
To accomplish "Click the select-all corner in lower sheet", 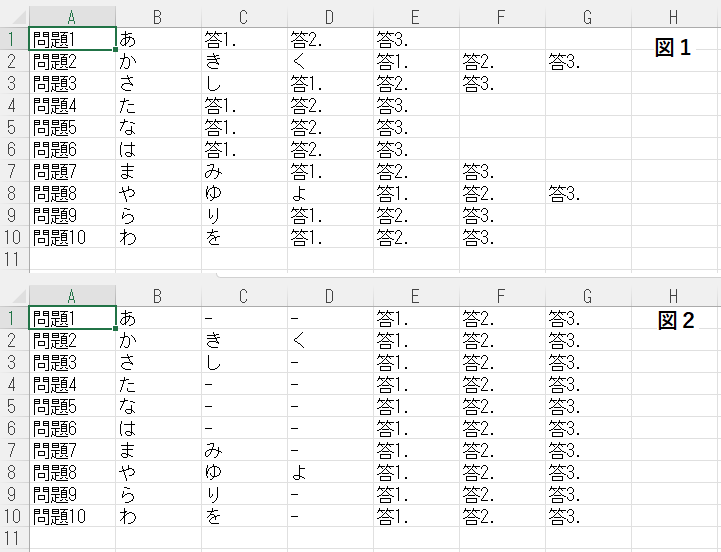I will [14, 295].
